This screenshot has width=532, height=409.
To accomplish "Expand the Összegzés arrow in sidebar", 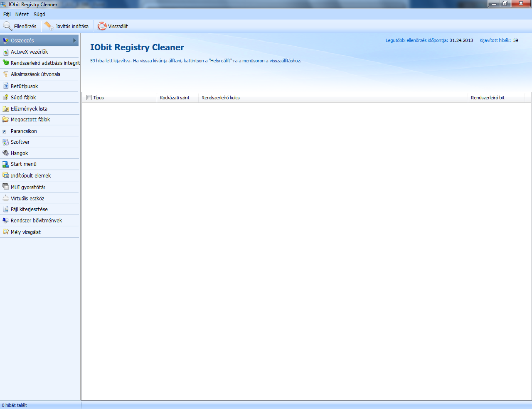I will 74,40.
